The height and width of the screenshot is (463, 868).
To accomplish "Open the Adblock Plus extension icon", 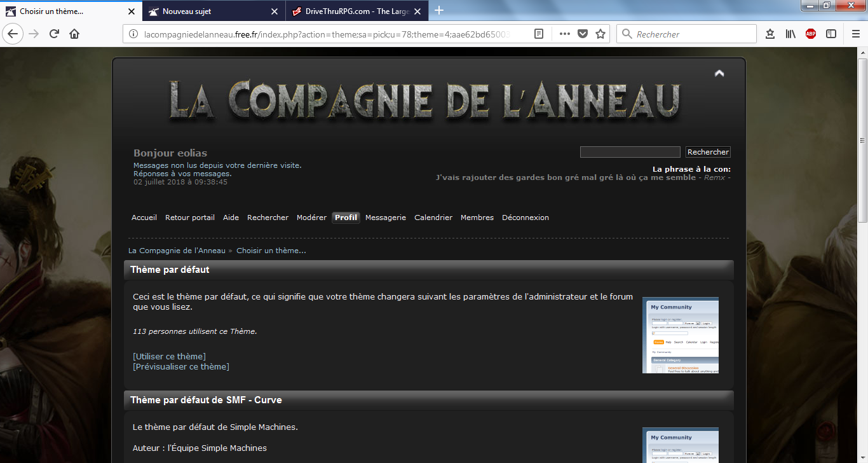I will click(x=811, y=34).
